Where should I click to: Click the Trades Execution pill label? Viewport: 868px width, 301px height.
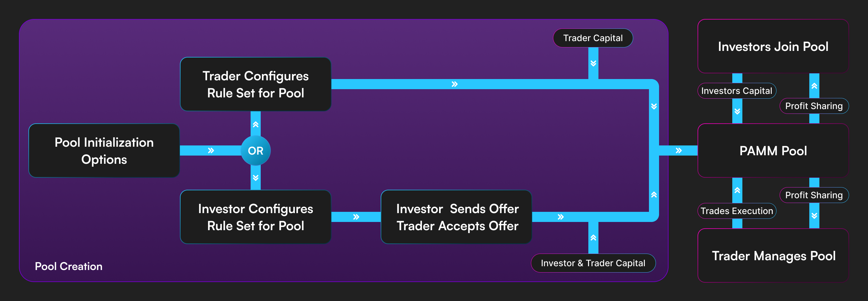coord(737,211)
